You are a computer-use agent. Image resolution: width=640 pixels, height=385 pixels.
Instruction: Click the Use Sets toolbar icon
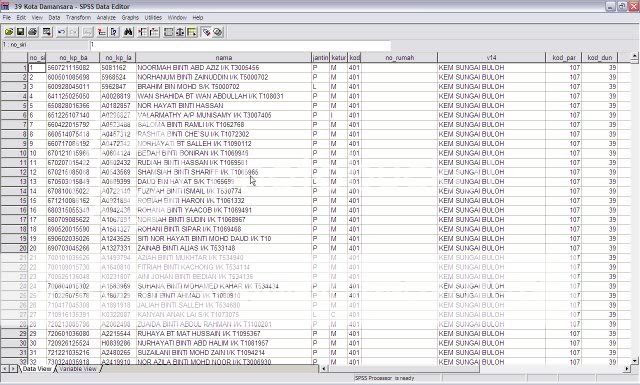click(x=218, y=32)
